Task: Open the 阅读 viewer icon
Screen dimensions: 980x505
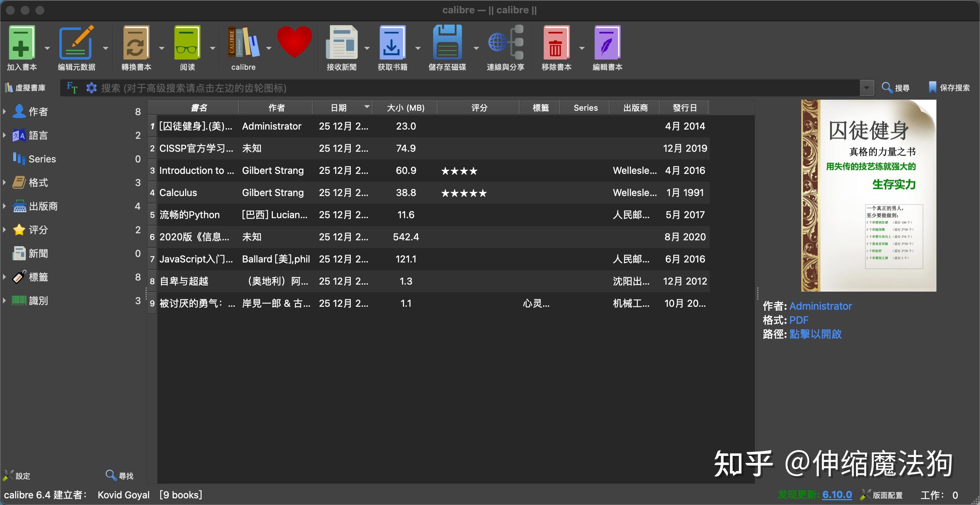Action: [187, 43]
